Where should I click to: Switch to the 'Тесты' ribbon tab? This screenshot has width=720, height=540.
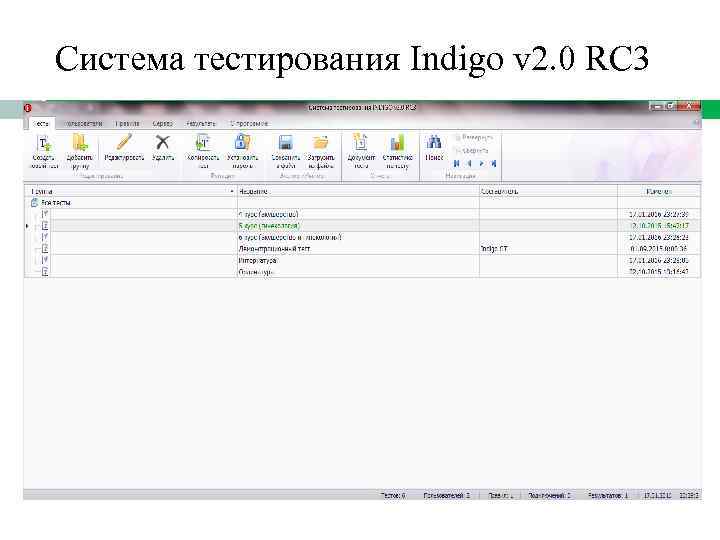coord(41,124)
